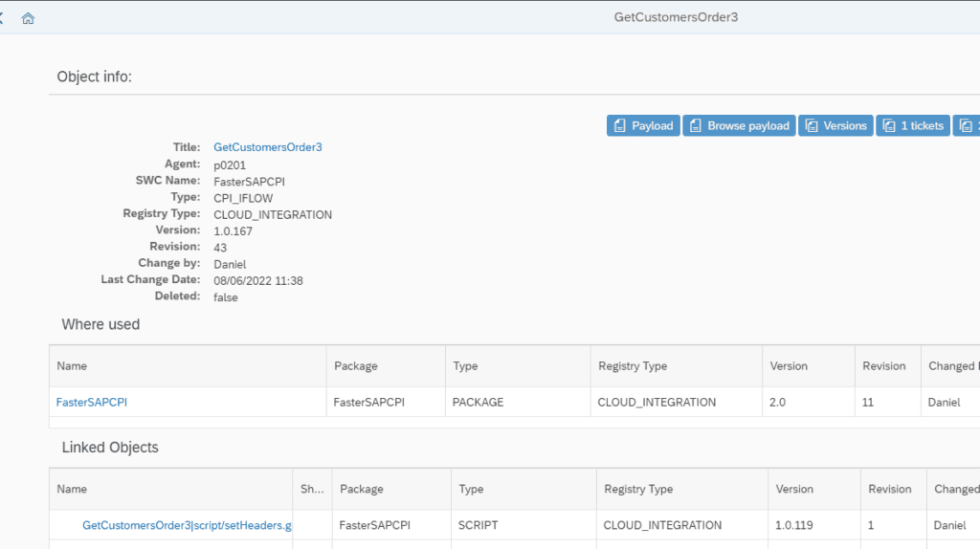Sort Where used by Version column
The image size is (980, 549).
pos(809,366)
